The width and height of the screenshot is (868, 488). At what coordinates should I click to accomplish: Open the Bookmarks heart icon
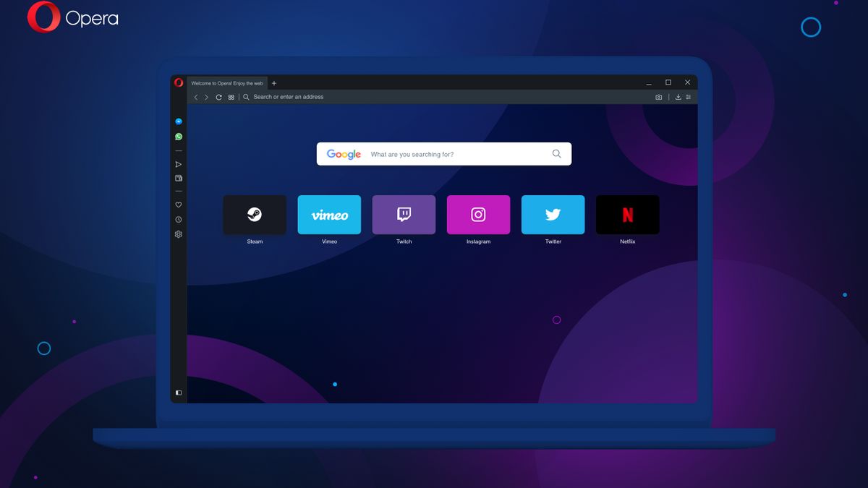coord(179,205)
